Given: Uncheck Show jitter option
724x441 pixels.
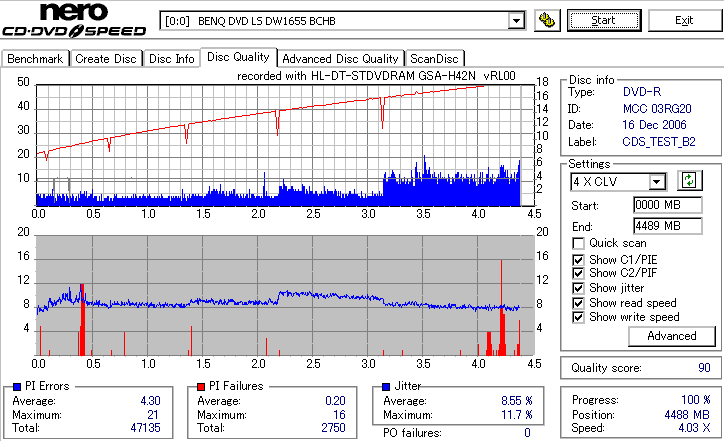Looking at the screenshot, I should pyautogui.click(x=578, y=288).
